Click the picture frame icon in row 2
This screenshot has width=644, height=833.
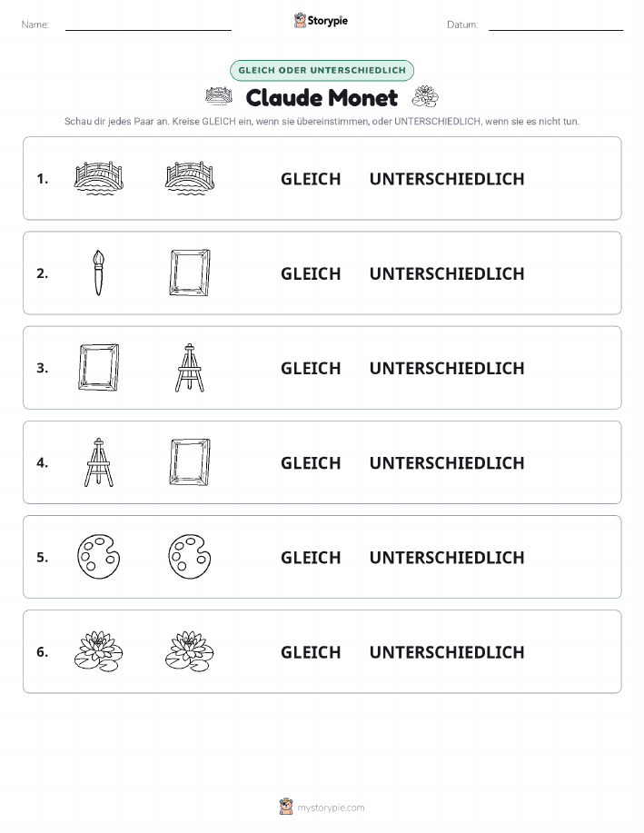pyautogui.click(x=190, y=273)
